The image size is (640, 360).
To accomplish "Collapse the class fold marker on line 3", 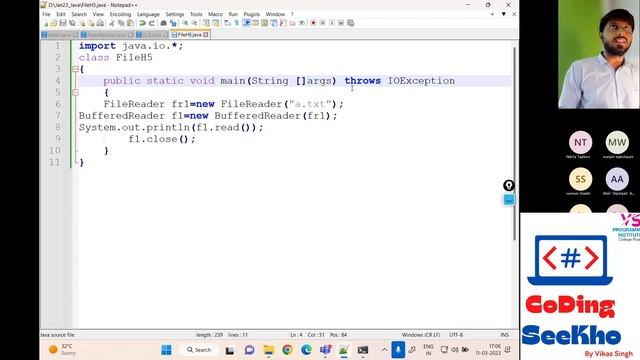I will click(x=76, y=69).
